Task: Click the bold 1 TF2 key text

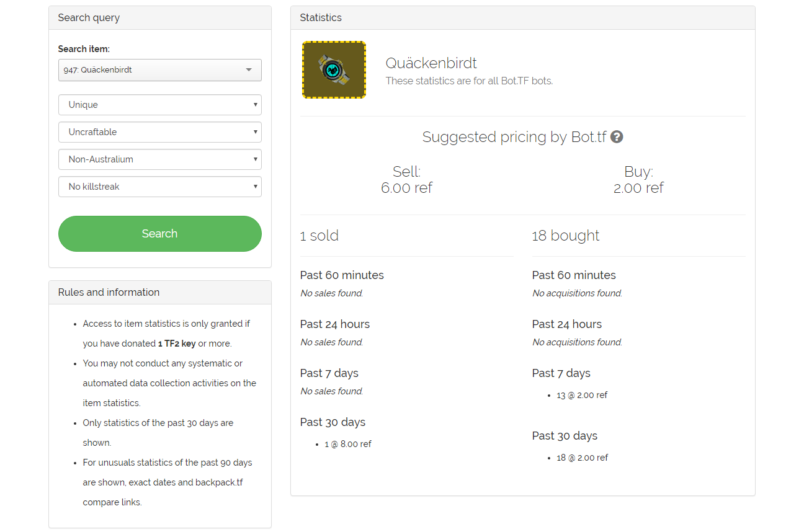Action: click(x=177, y=344)
